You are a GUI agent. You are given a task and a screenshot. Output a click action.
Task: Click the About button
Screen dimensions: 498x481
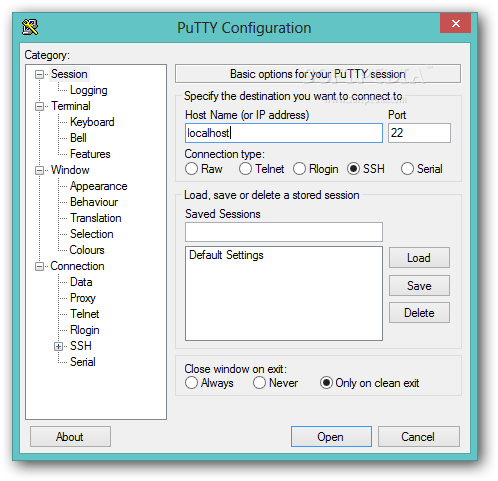(70, 436)
